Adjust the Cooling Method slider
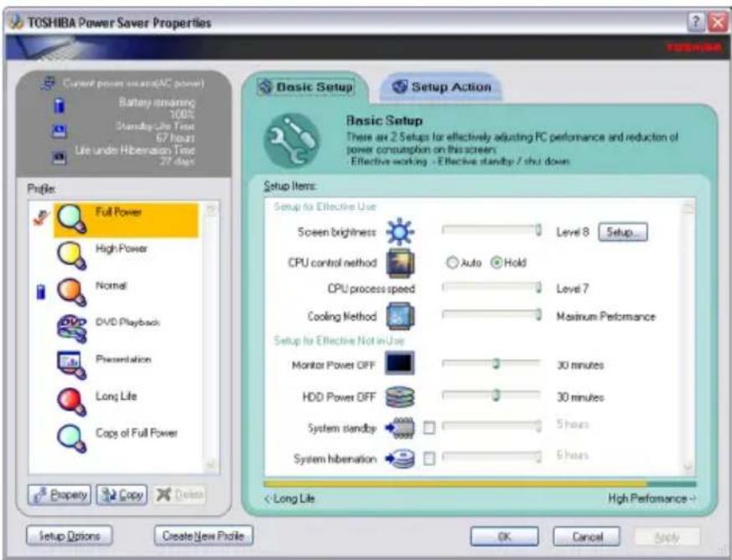This screenshot has width=732, height=560. coord(491,314)
